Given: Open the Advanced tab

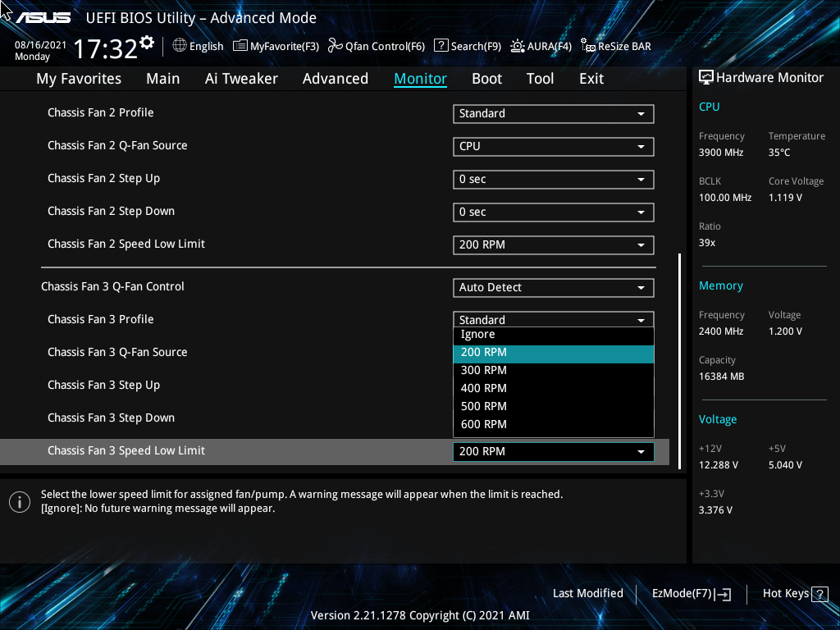Looking at the screenshot, I should click(336, 79).
